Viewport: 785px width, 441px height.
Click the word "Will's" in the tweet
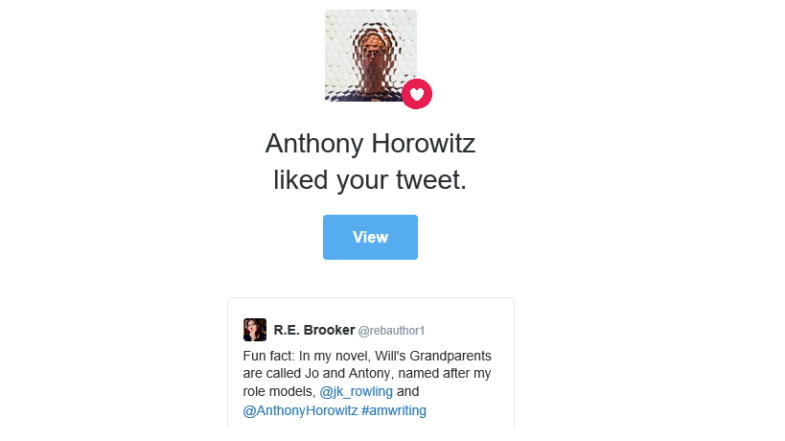pos(389,356)
